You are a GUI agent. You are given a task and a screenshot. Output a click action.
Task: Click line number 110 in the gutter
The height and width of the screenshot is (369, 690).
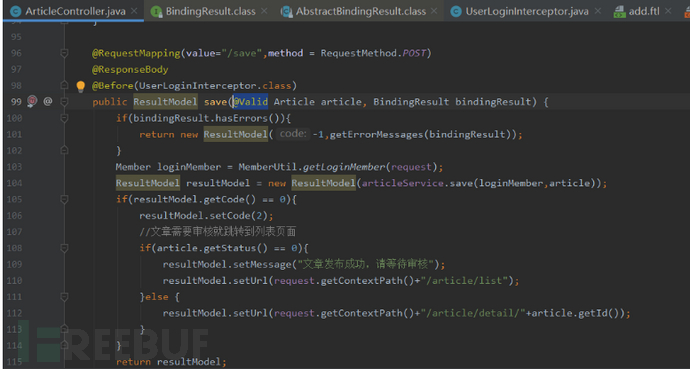coord(15,281)
